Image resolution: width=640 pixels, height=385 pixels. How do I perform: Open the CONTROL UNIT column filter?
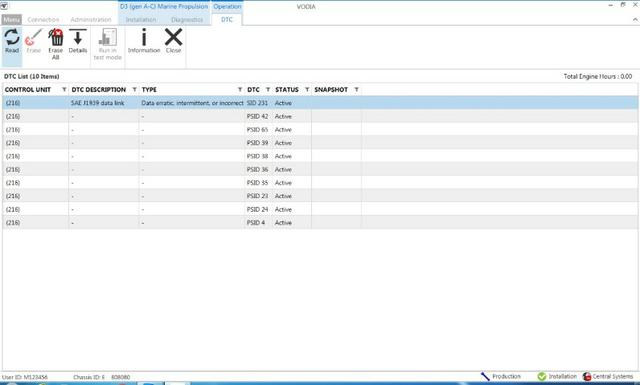(x=64, y=89)
